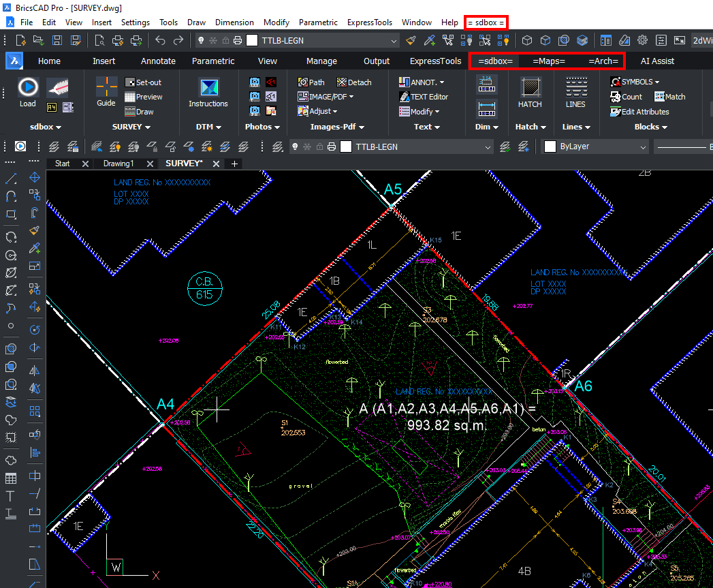Switch to the =Maps= ribbon tab
Image resolution: width=713 pixels, height=588 pixels.
549,61
